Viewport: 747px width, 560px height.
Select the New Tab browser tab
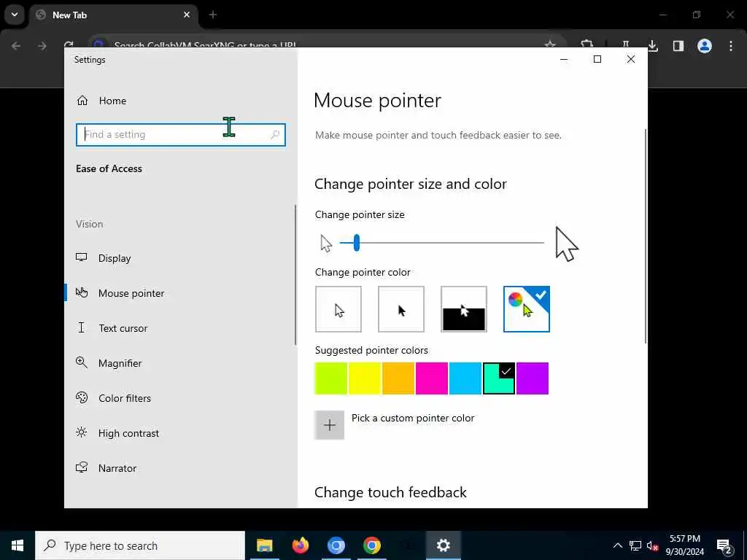(115, 15)
